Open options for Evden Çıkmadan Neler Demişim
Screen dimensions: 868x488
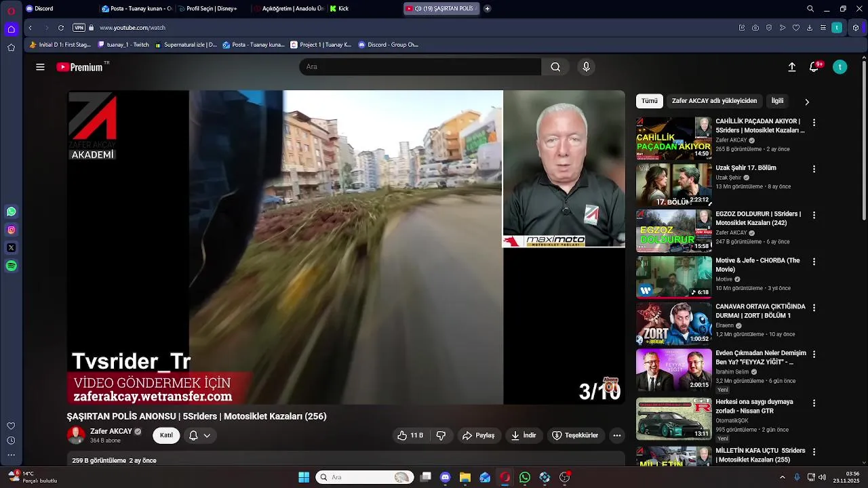click(x=814, y=354)
